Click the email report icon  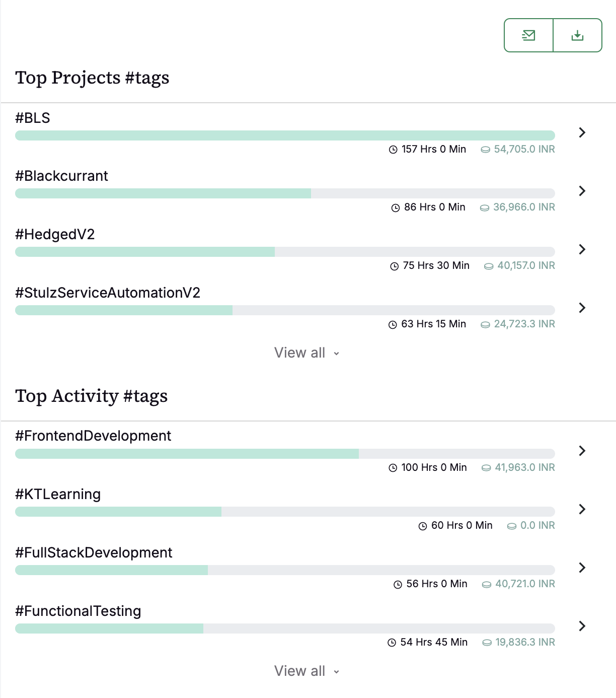pos(527,35)
